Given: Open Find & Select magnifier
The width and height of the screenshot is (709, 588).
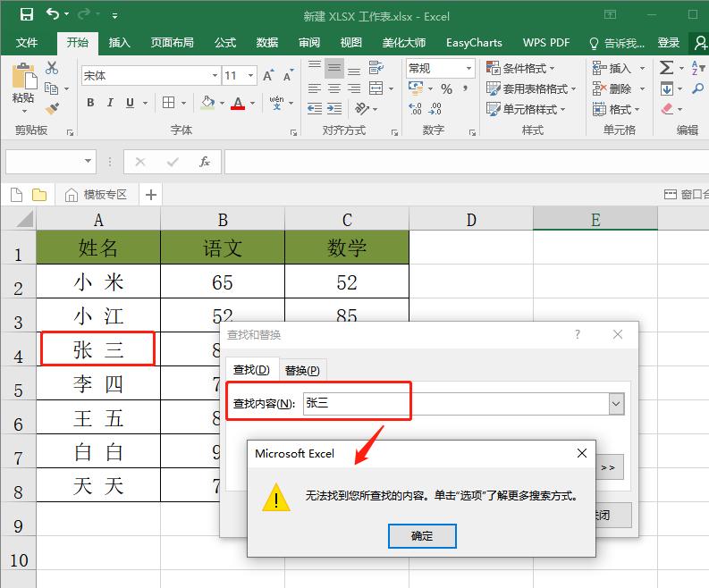Looking at the screenshot, I should pyautogui.click(x=697, y=88).
